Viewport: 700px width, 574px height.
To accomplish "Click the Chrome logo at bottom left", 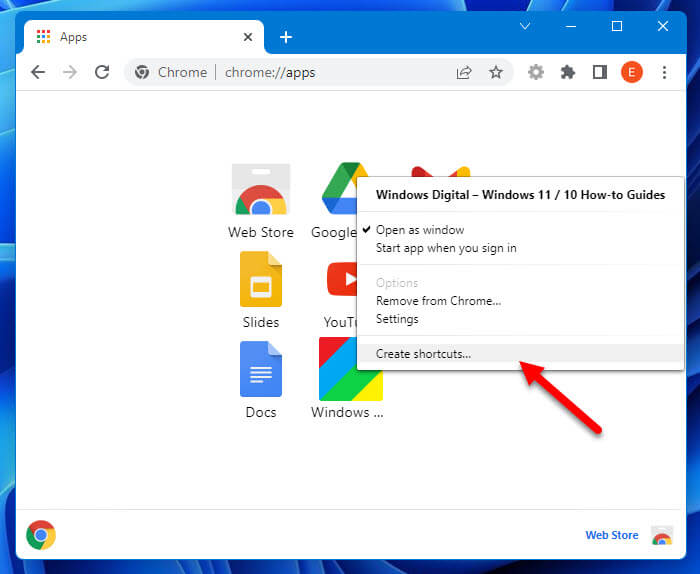I will pos(41,535).
